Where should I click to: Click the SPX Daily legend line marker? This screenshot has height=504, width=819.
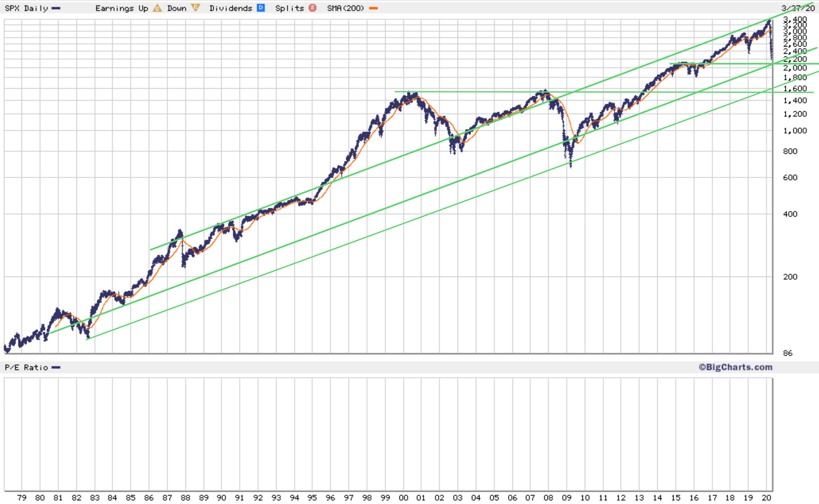(x=56, y=8)
